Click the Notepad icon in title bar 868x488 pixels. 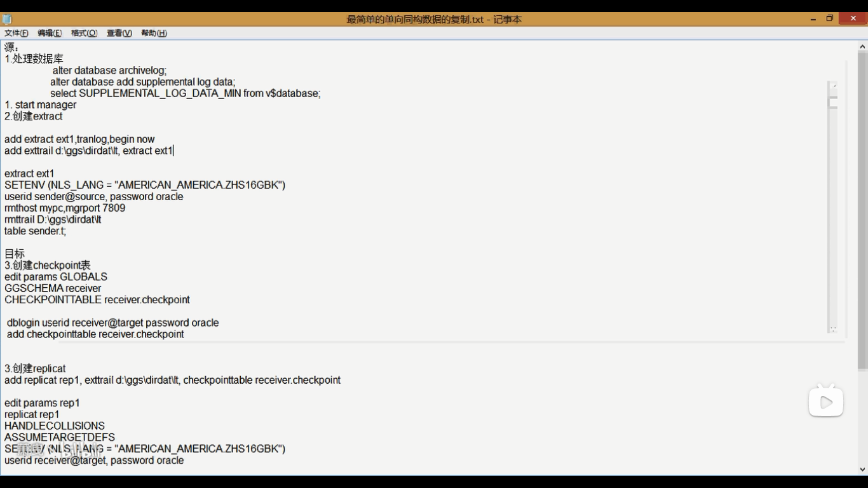coord(7,19)
